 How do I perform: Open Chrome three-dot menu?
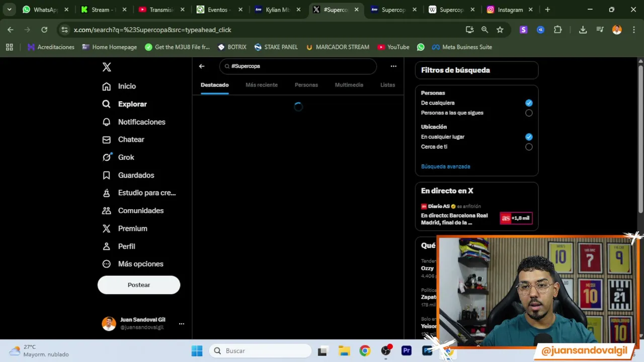(633, 30)
